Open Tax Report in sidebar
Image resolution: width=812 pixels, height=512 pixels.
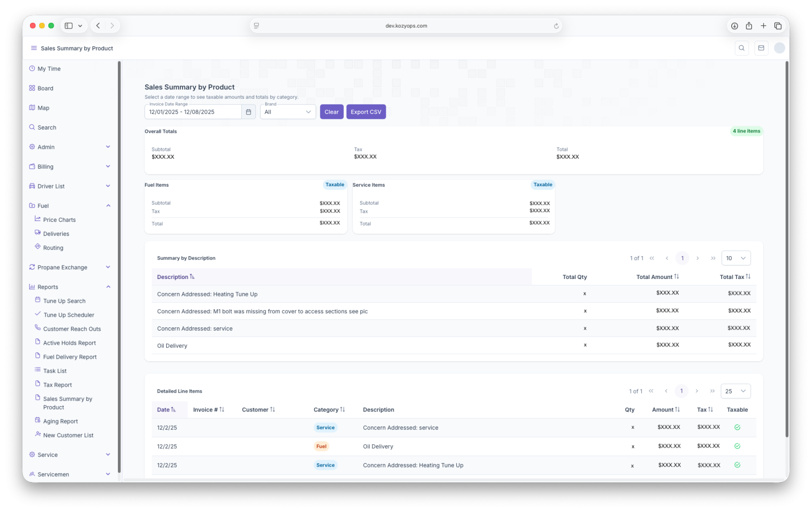tap(58, 385)
